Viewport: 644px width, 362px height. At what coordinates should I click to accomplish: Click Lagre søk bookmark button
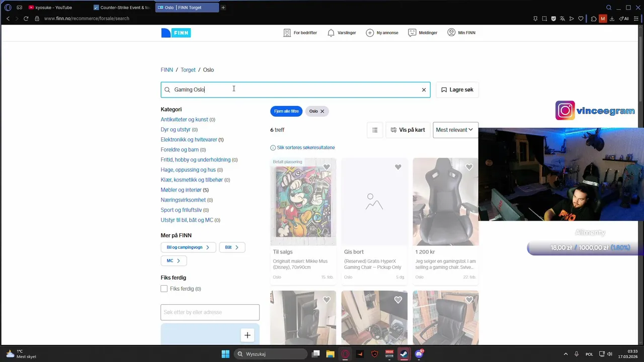point(457,89)
